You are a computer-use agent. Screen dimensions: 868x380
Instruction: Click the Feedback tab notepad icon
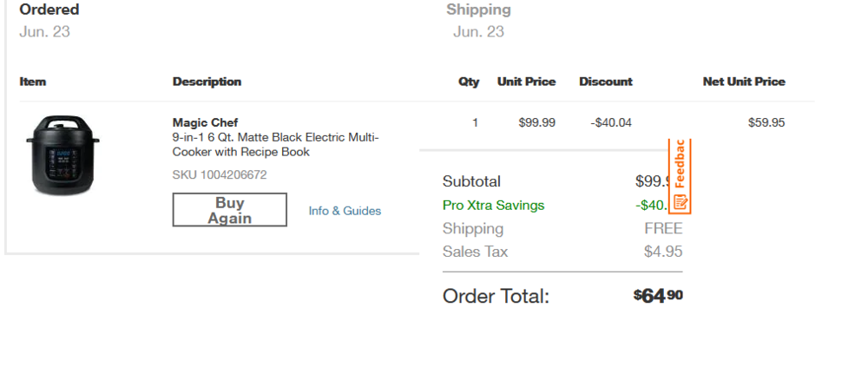click(681, 203)
